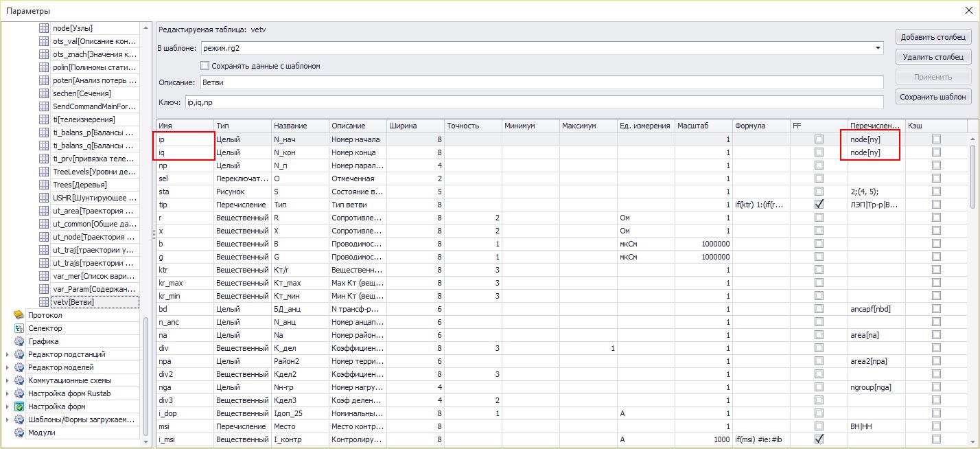Viewport: 980px width, 449px height.
Task: Click Сохранить шаблон button
Action: (x=933, y=97)
